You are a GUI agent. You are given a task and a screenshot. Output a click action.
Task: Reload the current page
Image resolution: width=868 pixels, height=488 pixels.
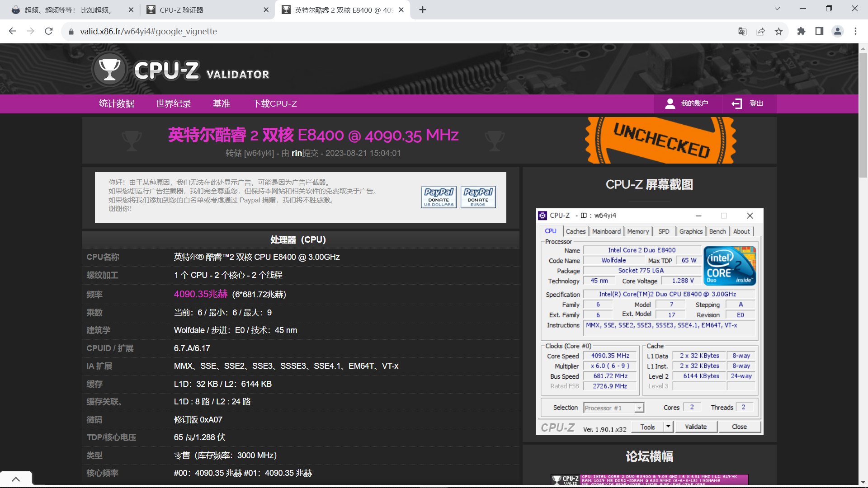pos(49,31)
